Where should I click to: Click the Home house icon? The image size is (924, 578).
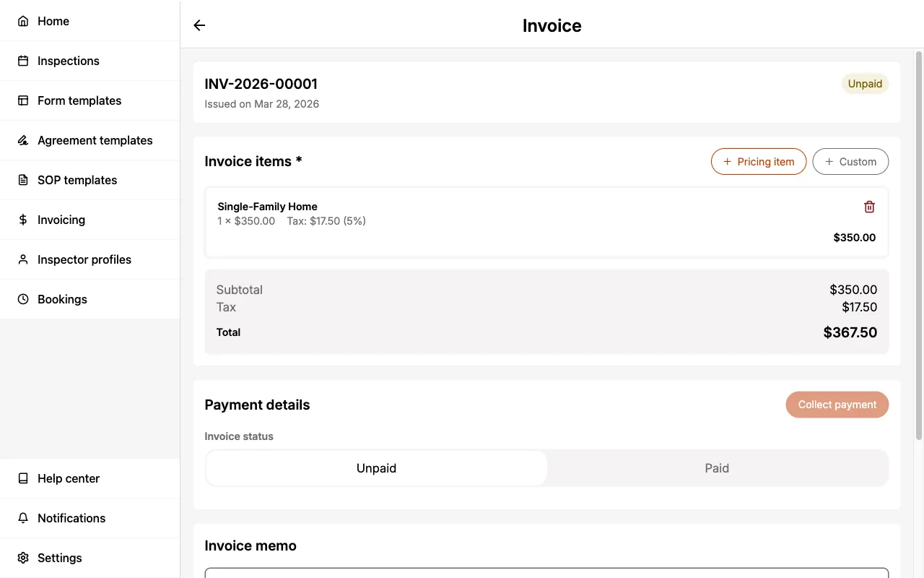23,21
